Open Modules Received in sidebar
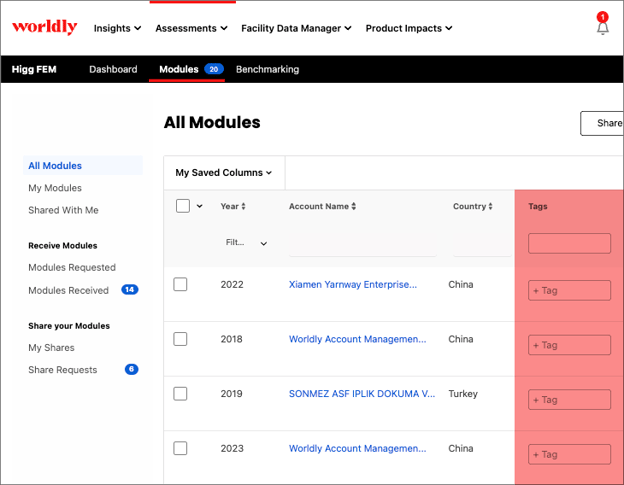This screenshot has width=624, height=485. click(x=68, y=290)
